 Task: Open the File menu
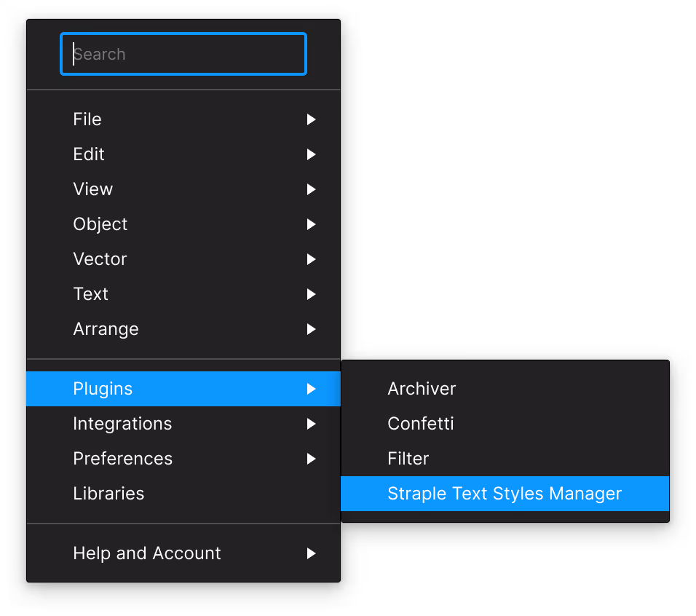click(x=183, y=119)
